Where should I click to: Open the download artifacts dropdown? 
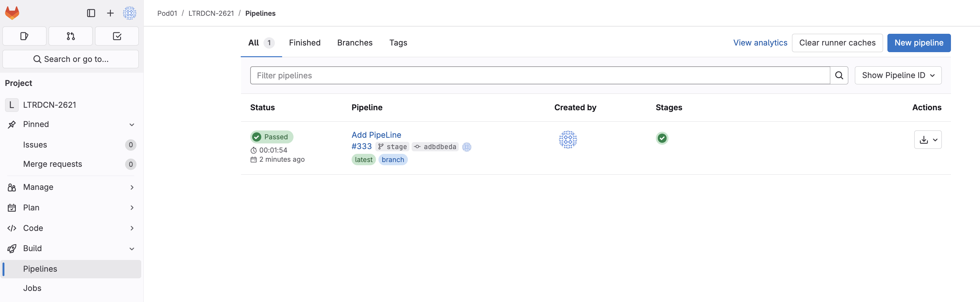click(928, 140)
